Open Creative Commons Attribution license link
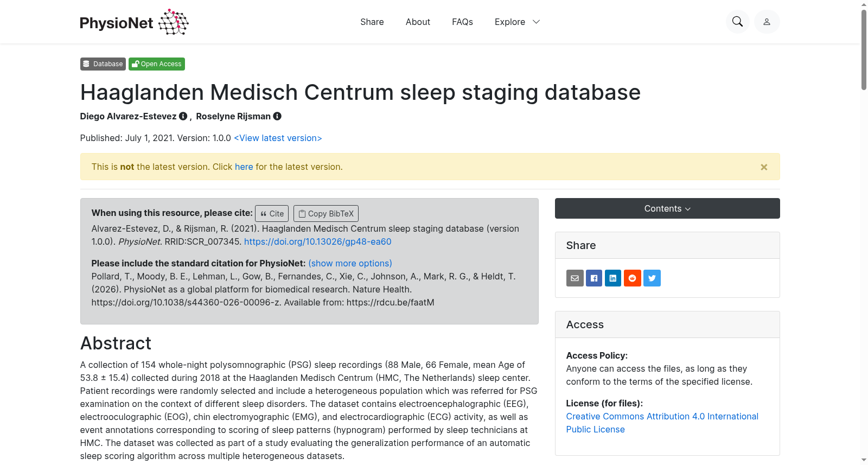Screen dimensions: 868x465 (662, 423)
